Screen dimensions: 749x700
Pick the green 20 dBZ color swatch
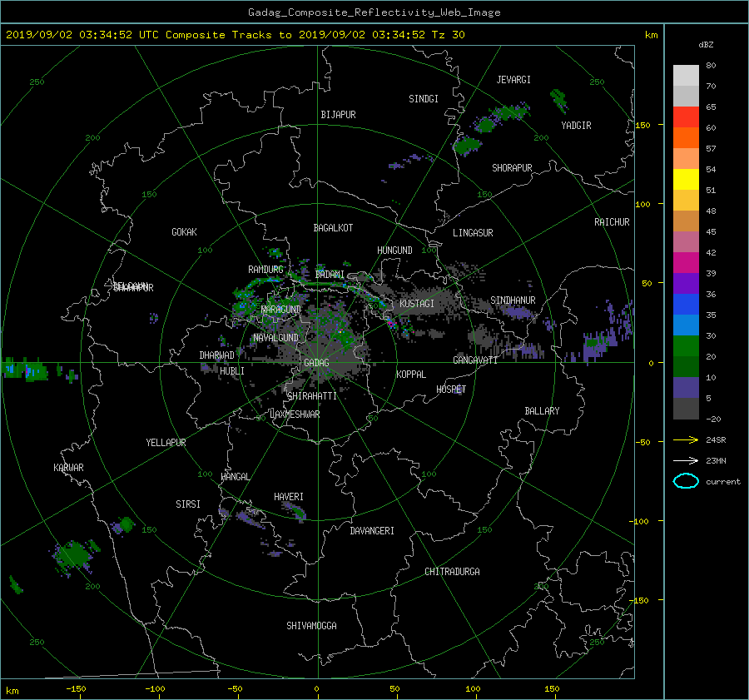coord(686,346)
